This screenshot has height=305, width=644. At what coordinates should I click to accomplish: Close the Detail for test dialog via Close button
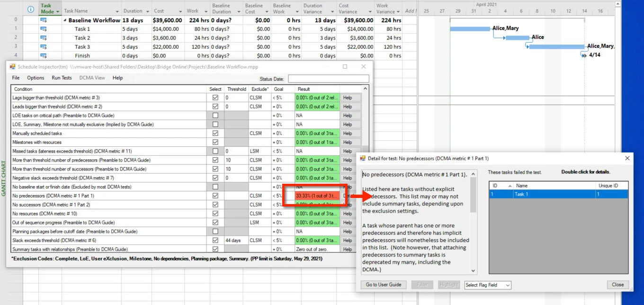pos(617,285)
